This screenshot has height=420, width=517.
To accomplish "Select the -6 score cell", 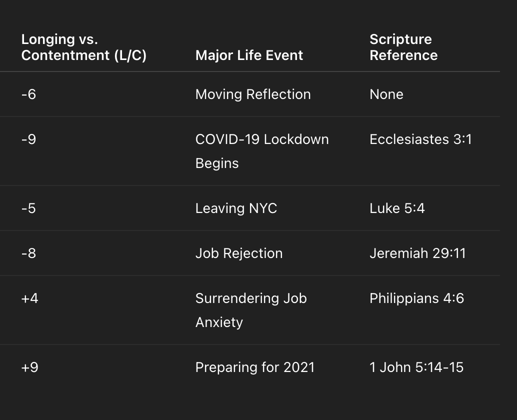I will (28, 94).
